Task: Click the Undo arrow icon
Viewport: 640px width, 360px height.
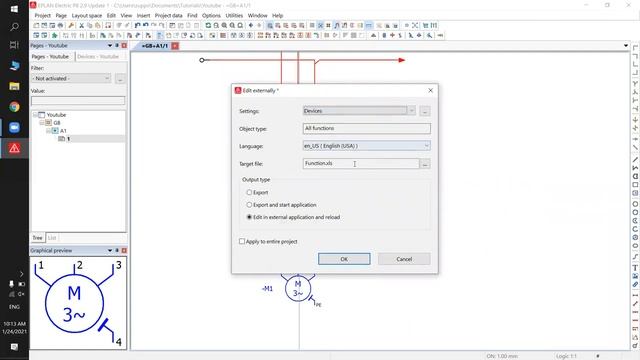Action: coord(138,25)
